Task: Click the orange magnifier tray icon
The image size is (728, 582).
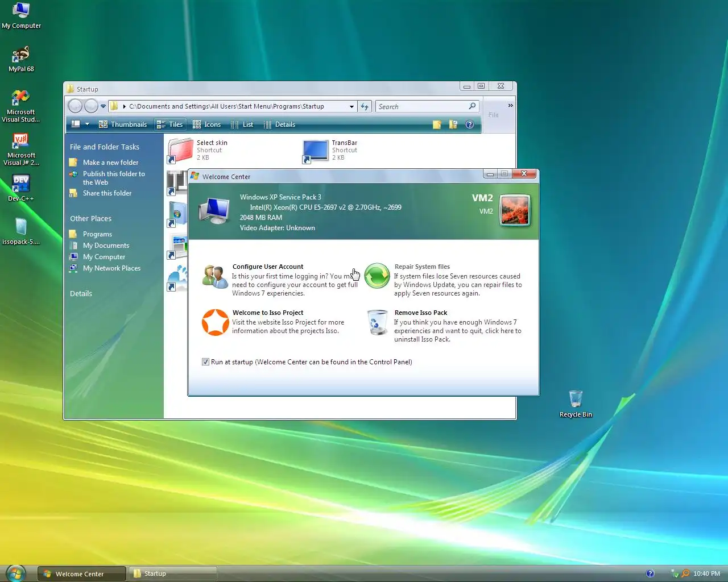Action: pyautogui.click(x=685, y=573)
